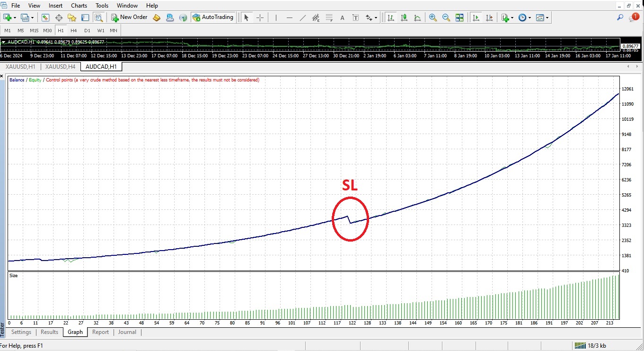Viewport: 644px width, 351px height.
Task: Switch to the tester Results tab
Action: coord(49,332)
